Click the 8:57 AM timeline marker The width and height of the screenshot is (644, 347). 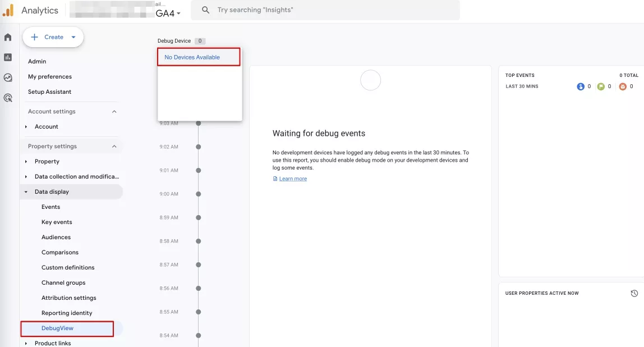[199, 265]
